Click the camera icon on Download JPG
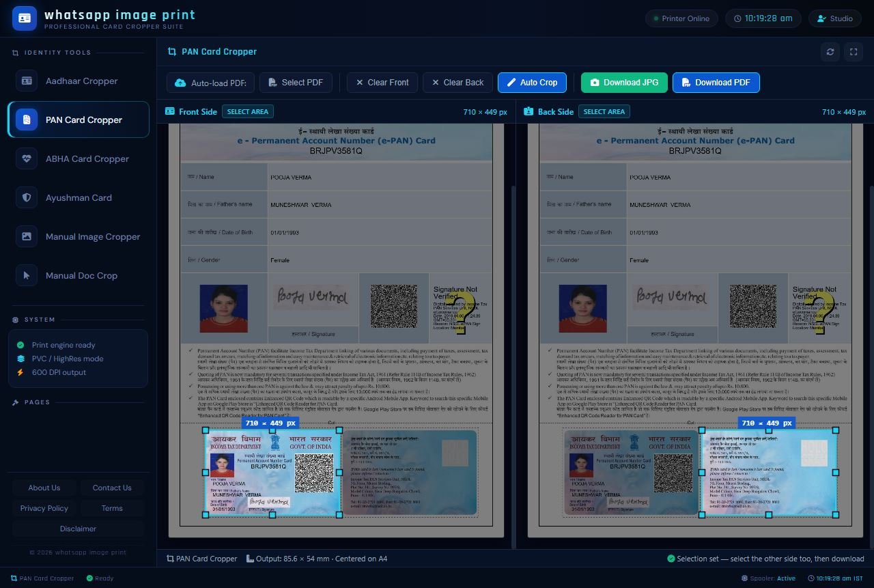This screenshot has width=874, height=588. pyautogui.click(x=595, y=83)
